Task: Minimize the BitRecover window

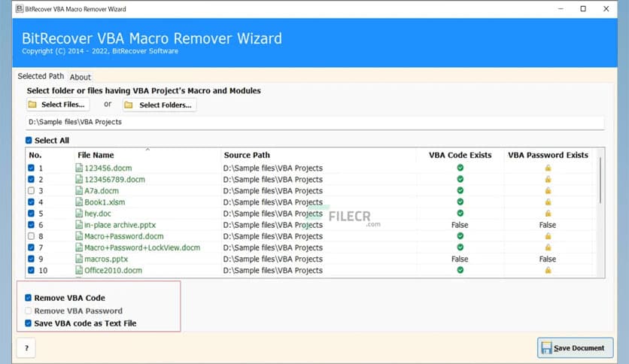Action: click(x=561, y=9)
